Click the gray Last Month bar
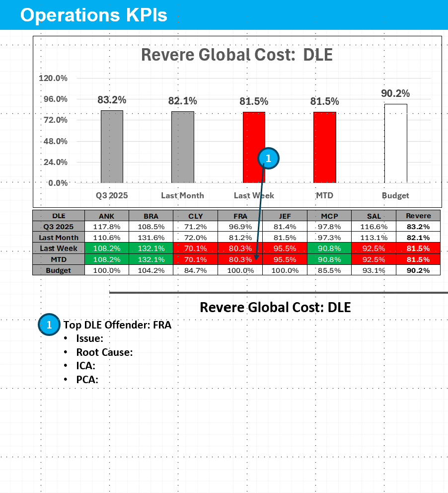The width and height of the screenshot is (448, 493). pos(182,147)
